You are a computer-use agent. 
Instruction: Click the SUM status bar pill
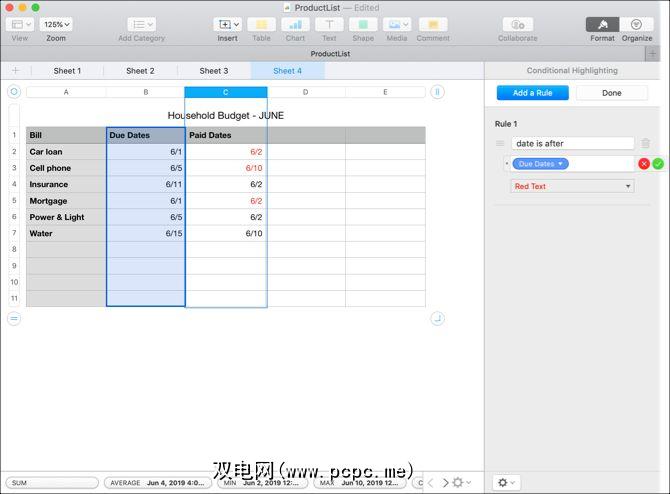click(52, 483)
